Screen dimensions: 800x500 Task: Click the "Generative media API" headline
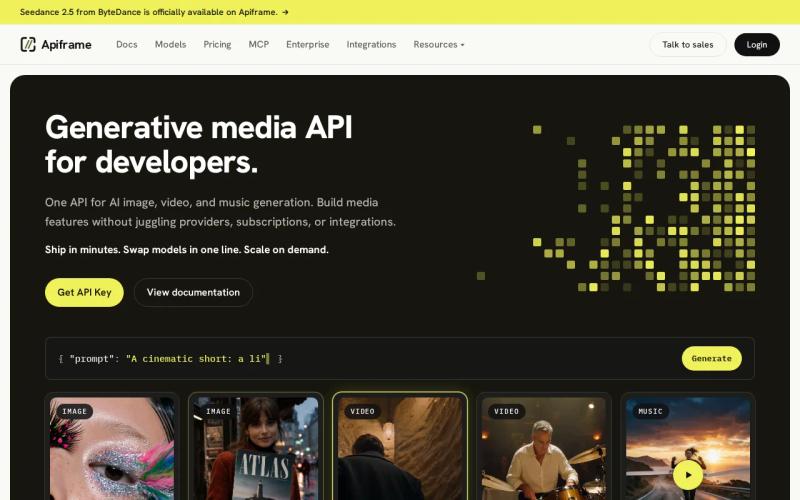pos(198,127)
